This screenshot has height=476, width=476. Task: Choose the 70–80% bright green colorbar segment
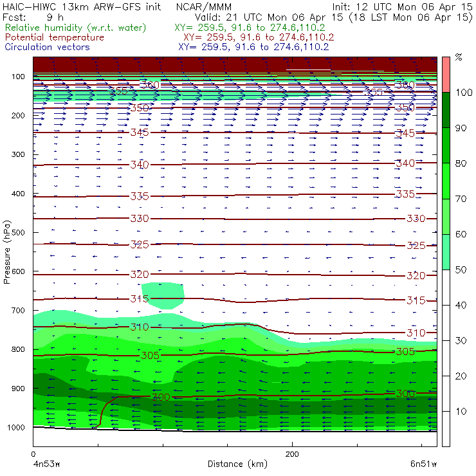point(446,181)
